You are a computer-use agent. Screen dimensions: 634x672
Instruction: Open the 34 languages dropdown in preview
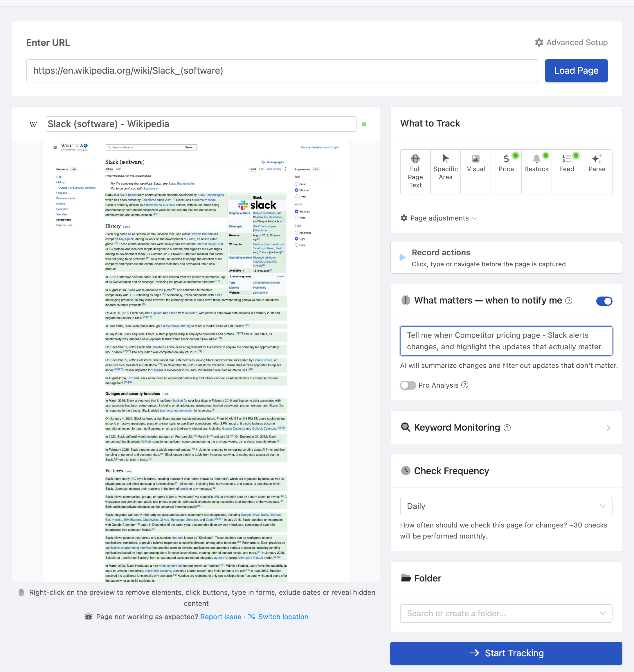tap(274, 162)
